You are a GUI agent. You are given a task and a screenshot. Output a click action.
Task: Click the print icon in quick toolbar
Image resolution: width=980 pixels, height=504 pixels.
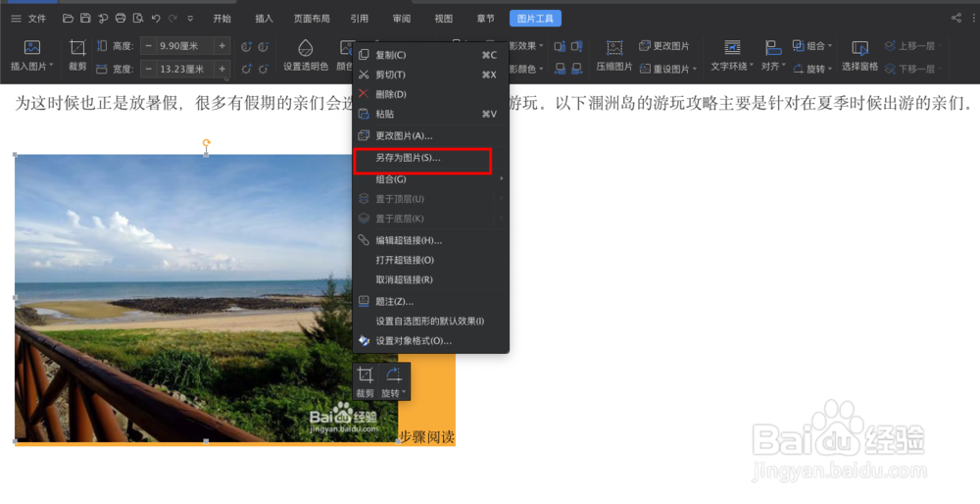point(121,19)
